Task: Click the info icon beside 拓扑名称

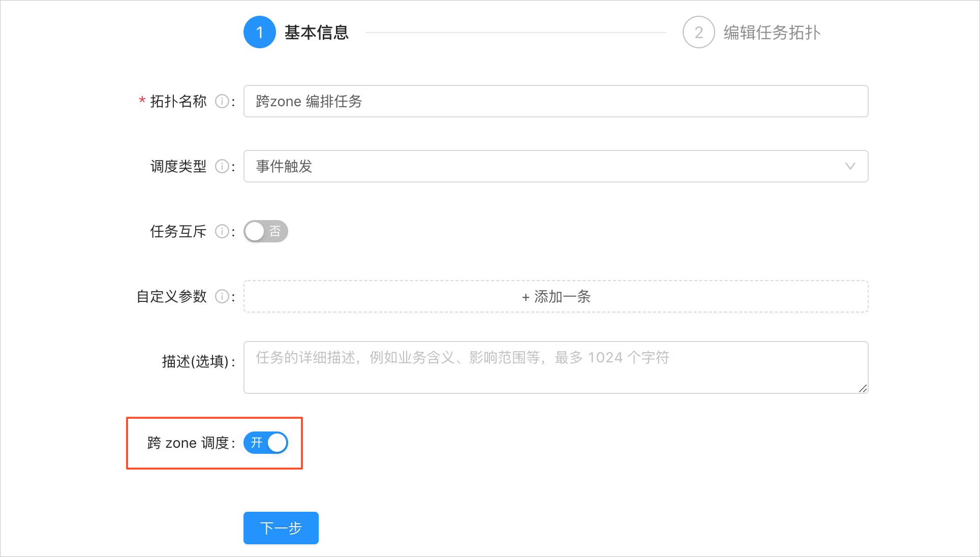Action: (222, 101)
